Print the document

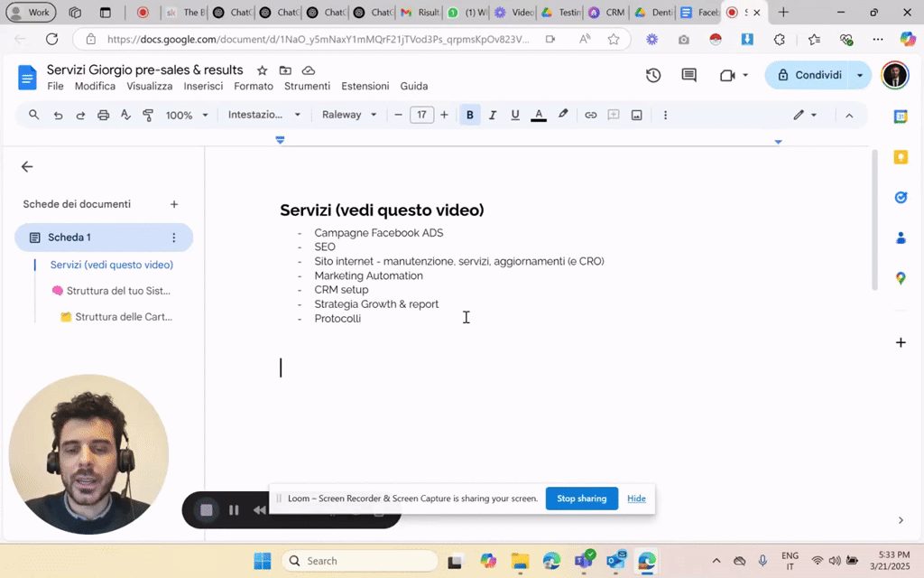103,115
